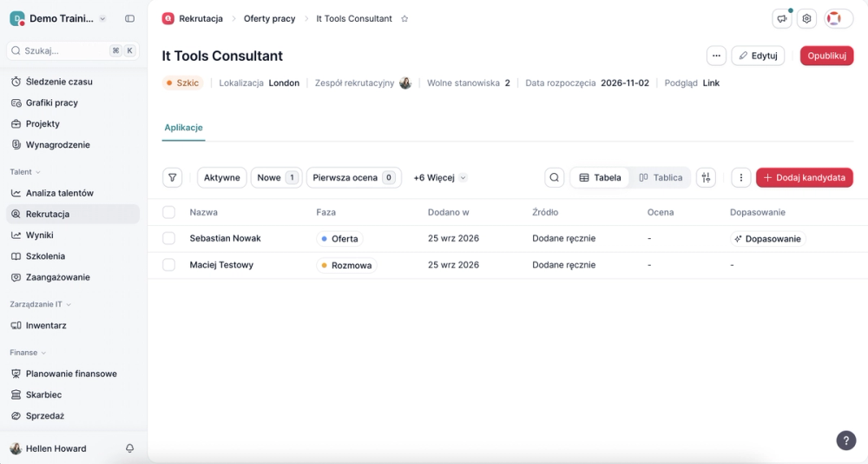Go to Rekrutacja in the sidebar
The image size is (868, 464).
point(73,214)
